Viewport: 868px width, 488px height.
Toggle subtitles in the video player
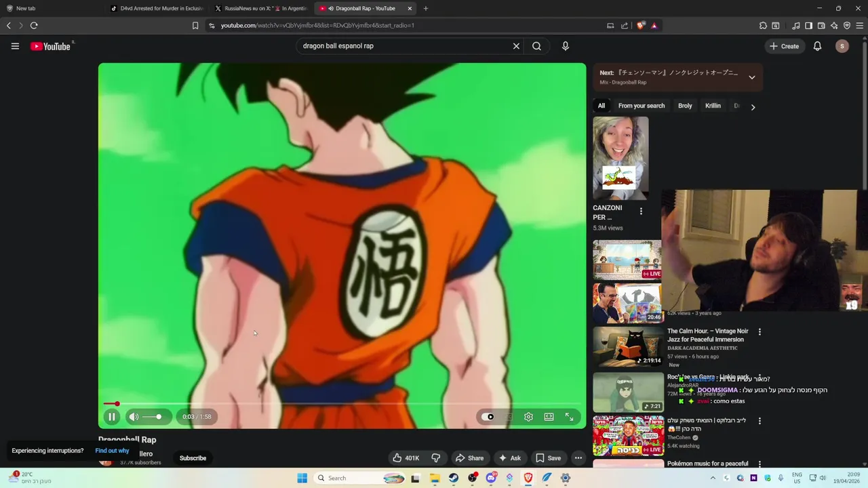pyautogui.click(x=509, y=417)
